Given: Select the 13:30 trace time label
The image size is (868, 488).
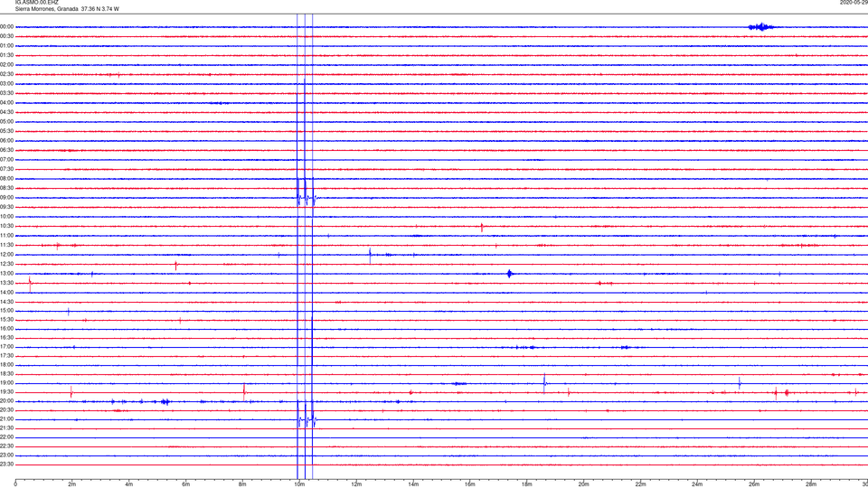Looking at the screenshot, I should point(7,283).
